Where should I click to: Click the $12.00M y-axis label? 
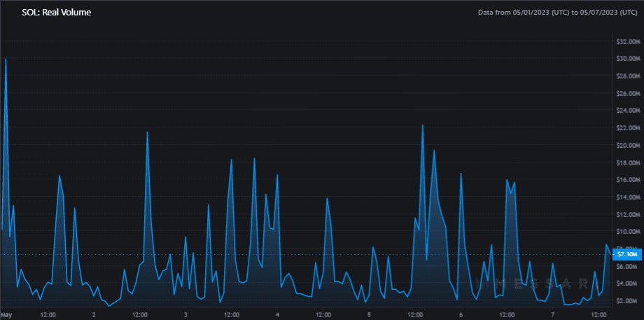click(628, 214)
